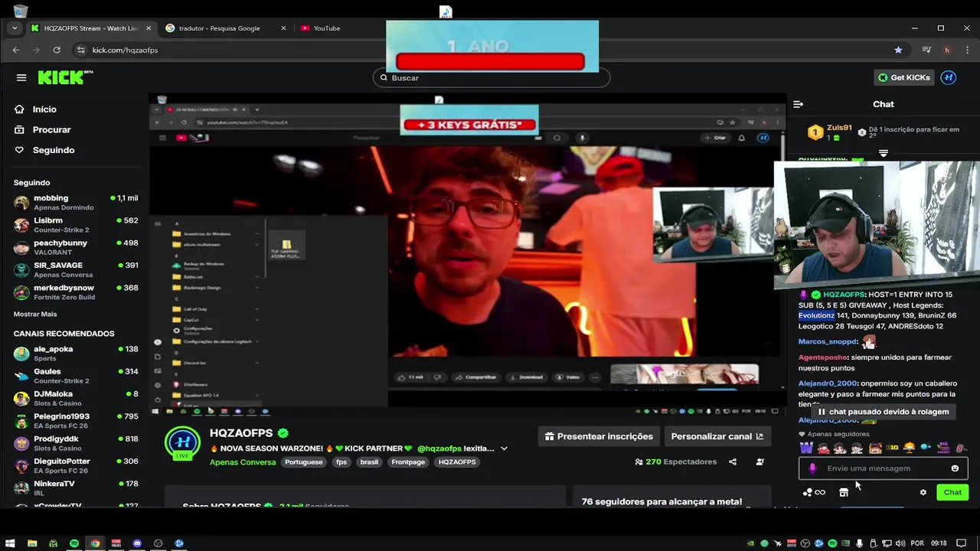Send message with green Chat button

pyautogui.click(x=952, y=492)
